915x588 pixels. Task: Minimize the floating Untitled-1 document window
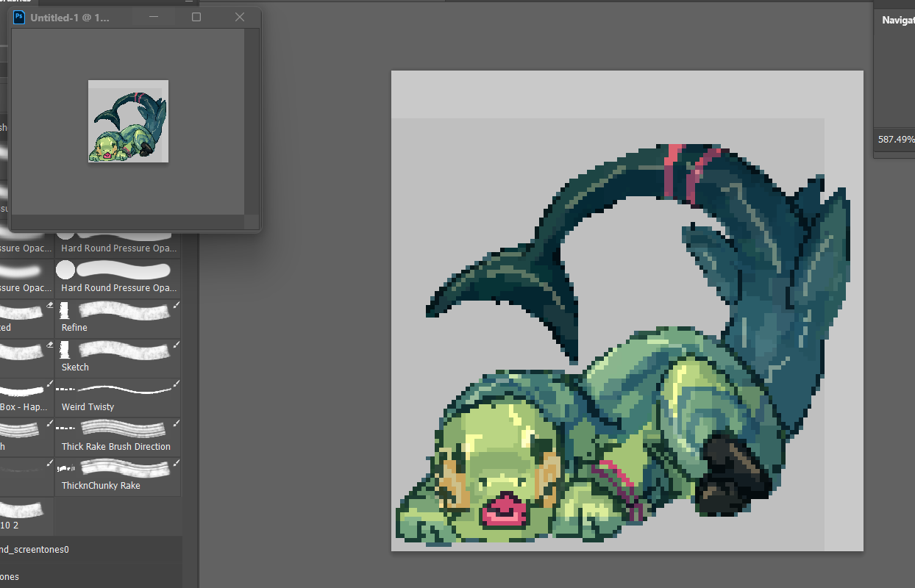click(x=154, y=17)
